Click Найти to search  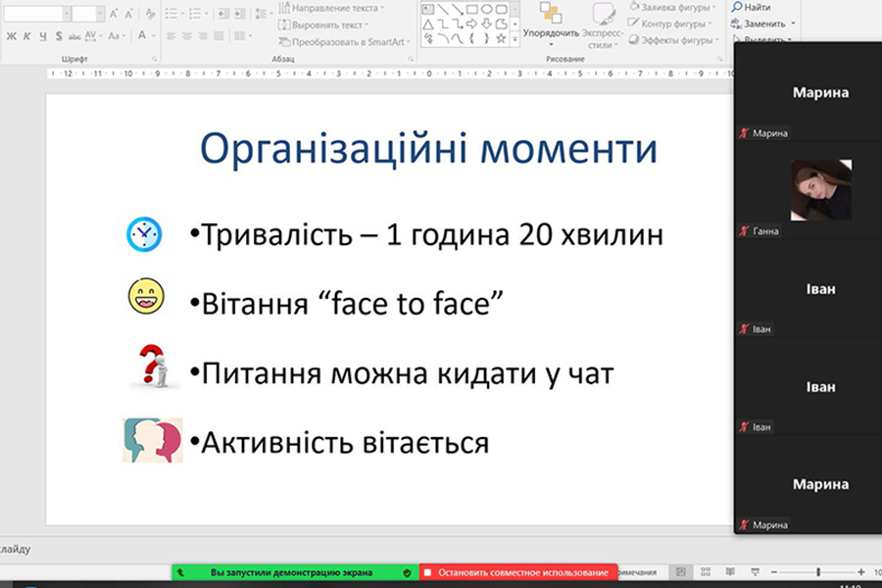pyautogui.click(x=751, y=7)
